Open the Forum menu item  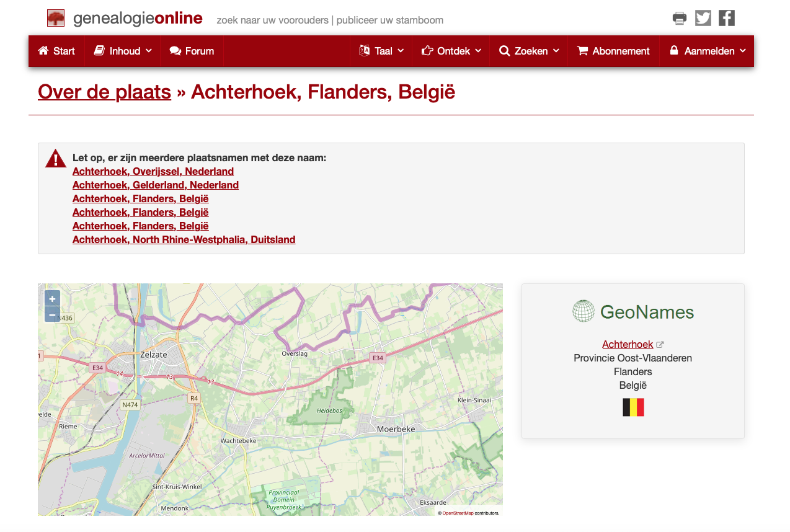click(192, 51)
